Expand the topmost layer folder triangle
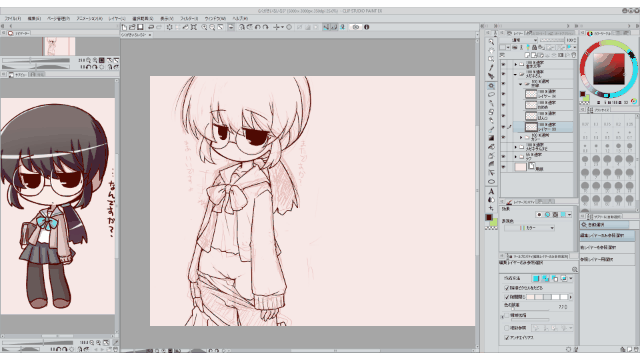The width and height of the screenshot is (640, 360). point(516,64)
